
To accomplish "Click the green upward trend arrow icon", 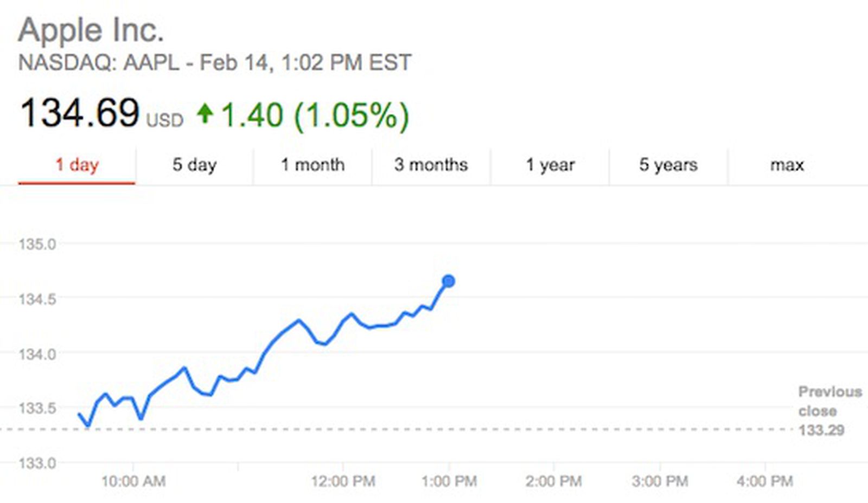I will tap(206, 114).
